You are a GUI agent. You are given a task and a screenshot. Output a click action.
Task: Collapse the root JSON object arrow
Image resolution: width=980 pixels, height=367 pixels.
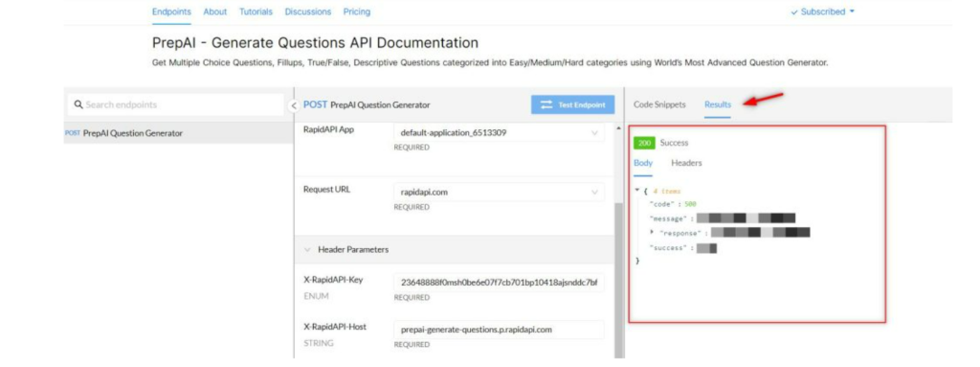(x=636, y=191)
